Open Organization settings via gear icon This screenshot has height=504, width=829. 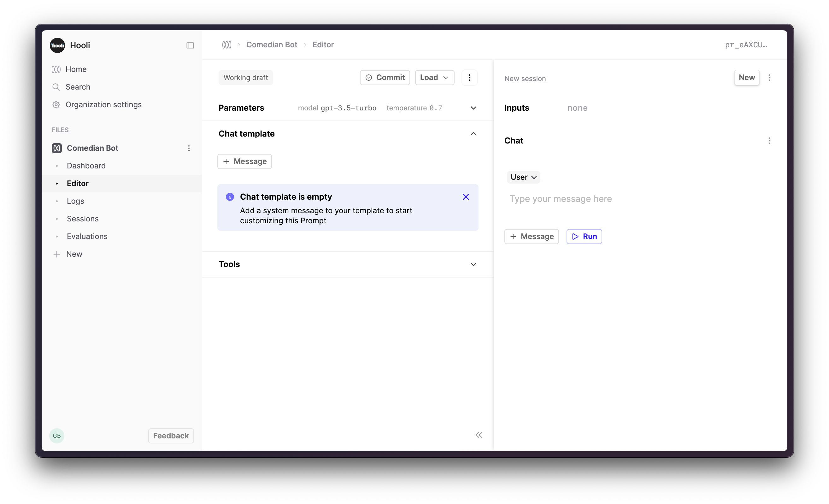point(56,104)
